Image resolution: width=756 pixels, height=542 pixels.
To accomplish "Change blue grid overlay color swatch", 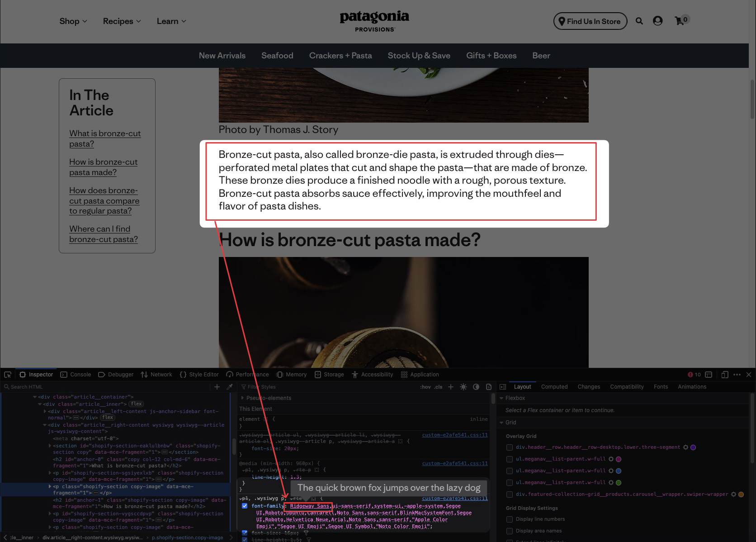I will pos(619,471).
